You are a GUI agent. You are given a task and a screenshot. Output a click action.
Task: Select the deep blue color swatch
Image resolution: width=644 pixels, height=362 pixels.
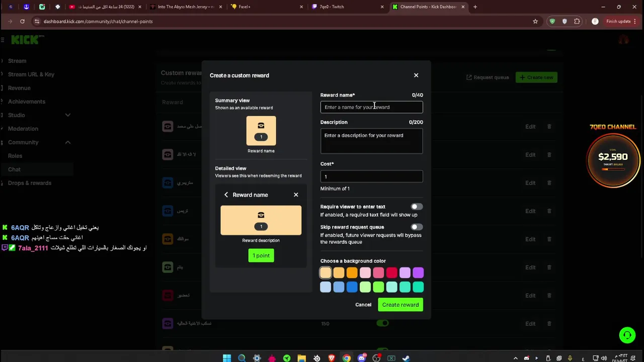[x=352, y=287]
